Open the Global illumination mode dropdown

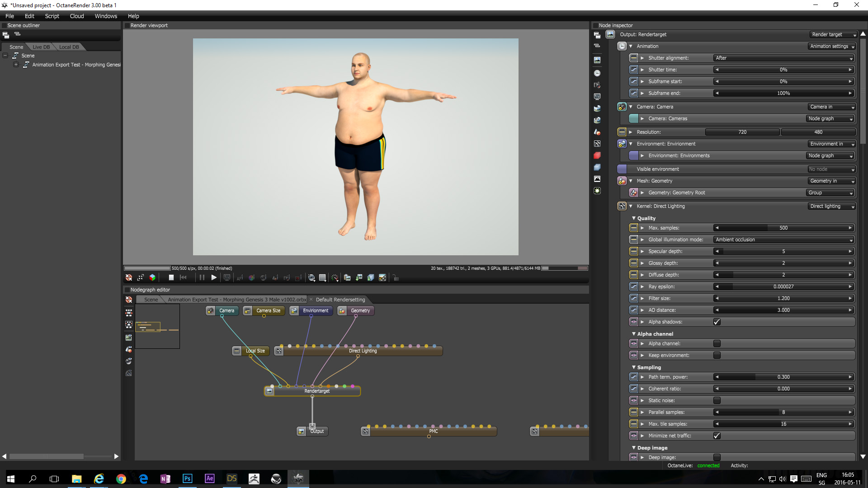point(783,240)
